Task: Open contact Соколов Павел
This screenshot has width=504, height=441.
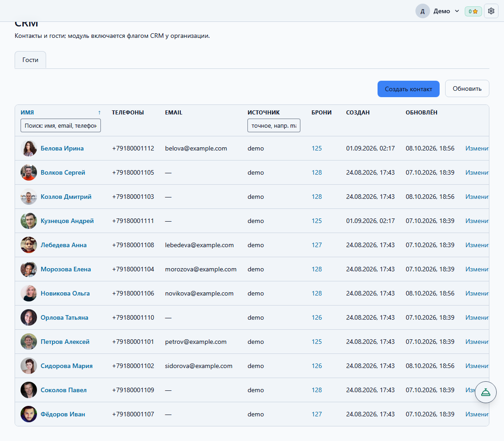Action: click(x=63, y=390)
